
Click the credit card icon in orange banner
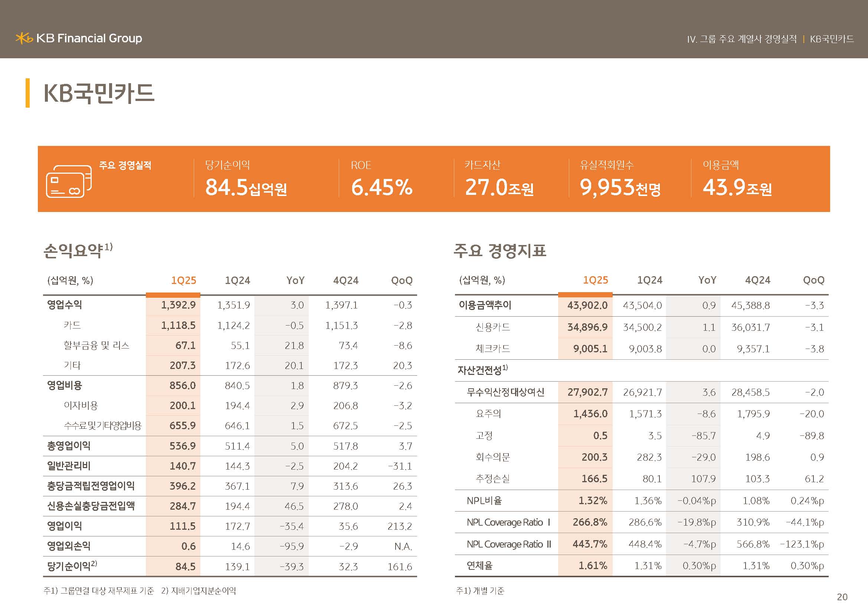tap(69, 182)
